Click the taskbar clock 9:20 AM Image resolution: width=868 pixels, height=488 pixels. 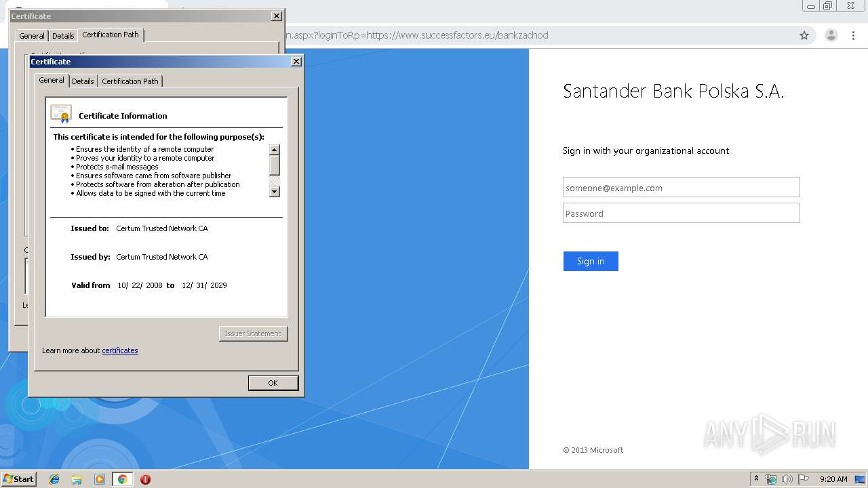point(833,479)
